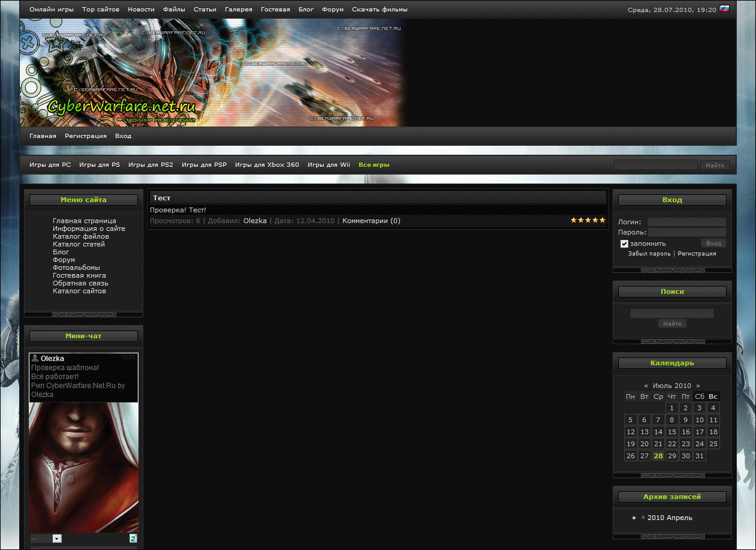
Task: Open Гостевая in top menu
Action: [275, 10]
